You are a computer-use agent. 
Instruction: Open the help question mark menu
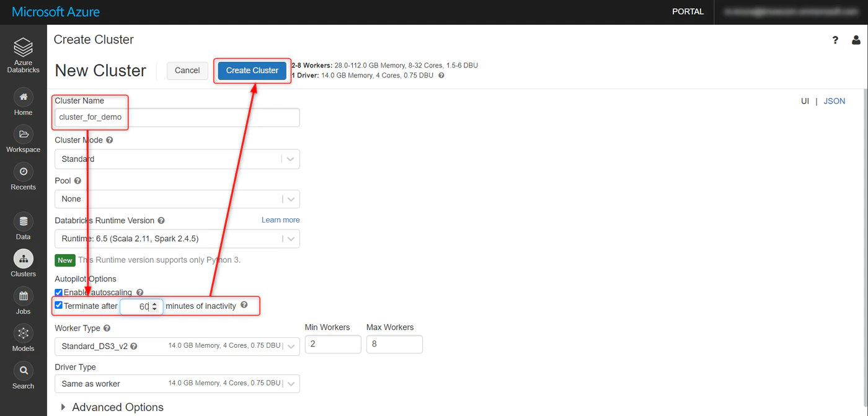tap(835, 40)
